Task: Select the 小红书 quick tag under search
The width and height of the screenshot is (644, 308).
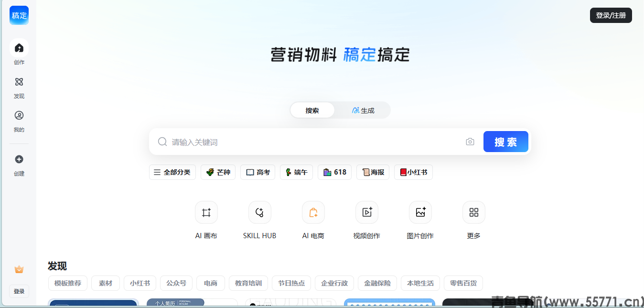Action: (x=413, y=172)
